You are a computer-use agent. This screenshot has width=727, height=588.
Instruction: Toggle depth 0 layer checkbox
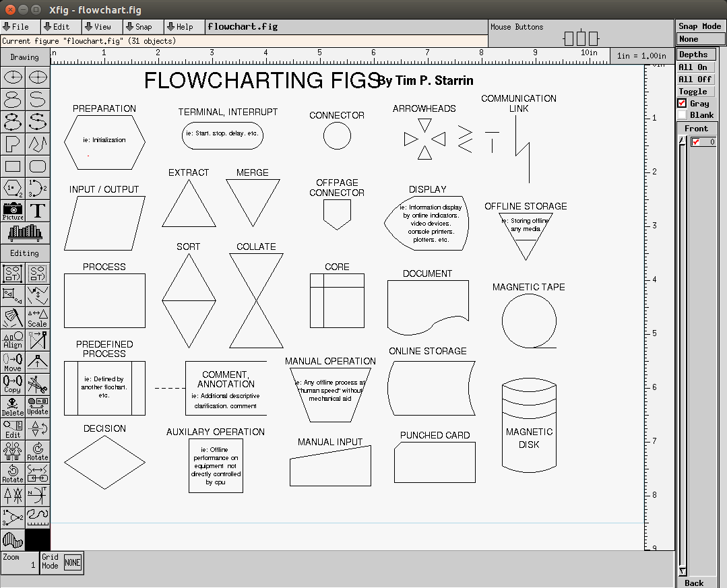click(x=695, y=142)
